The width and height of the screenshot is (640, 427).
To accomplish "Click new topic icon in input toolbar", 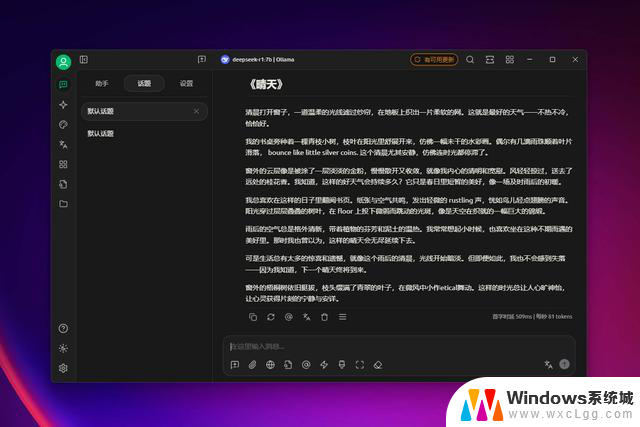I will pyautogui.click(x=235, y=365).
